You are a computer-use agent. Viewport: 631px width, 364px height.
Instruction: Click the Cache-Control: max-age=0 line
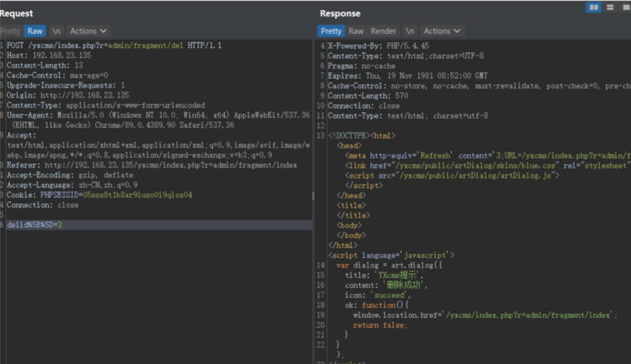[58, 76]
